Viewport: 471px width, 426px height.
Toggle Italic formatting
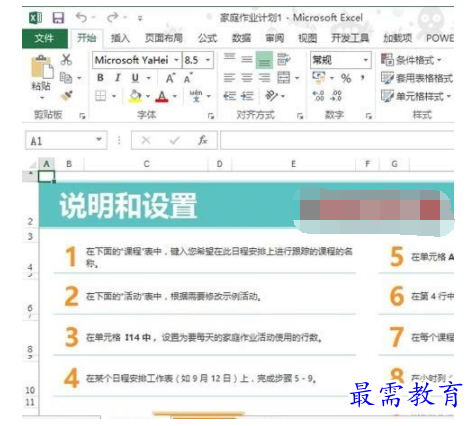coord(118,78)
